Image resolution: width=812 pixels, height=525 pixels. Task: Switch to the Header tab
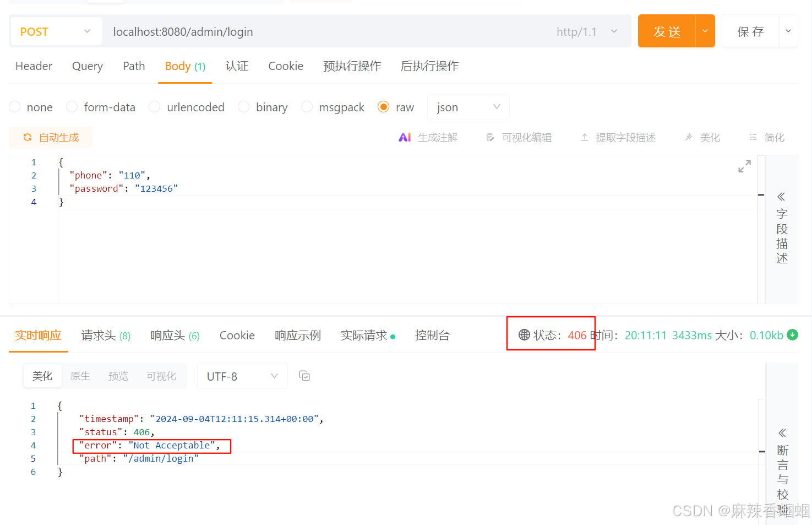point(34,66)
